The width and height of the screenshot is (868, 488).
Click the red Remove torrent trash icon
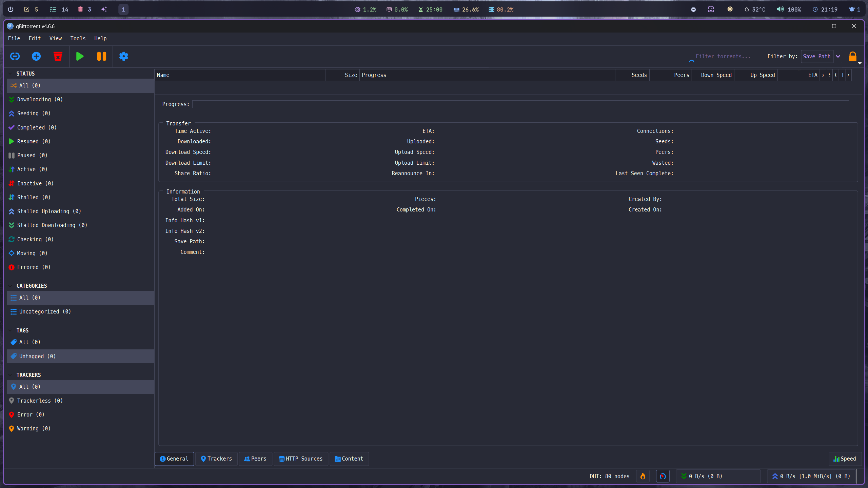pos(58,56)
